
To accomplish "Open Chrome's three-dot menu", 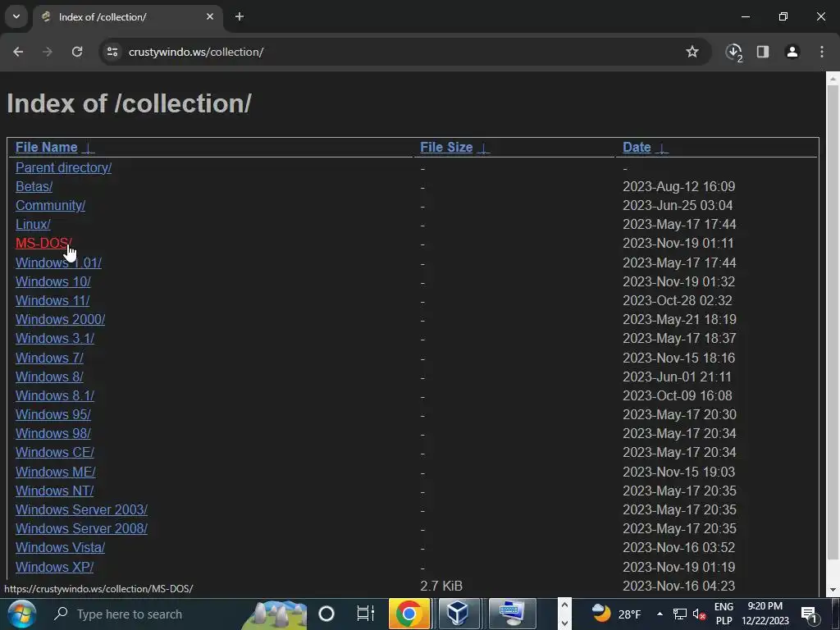I will tap(822, 52).
